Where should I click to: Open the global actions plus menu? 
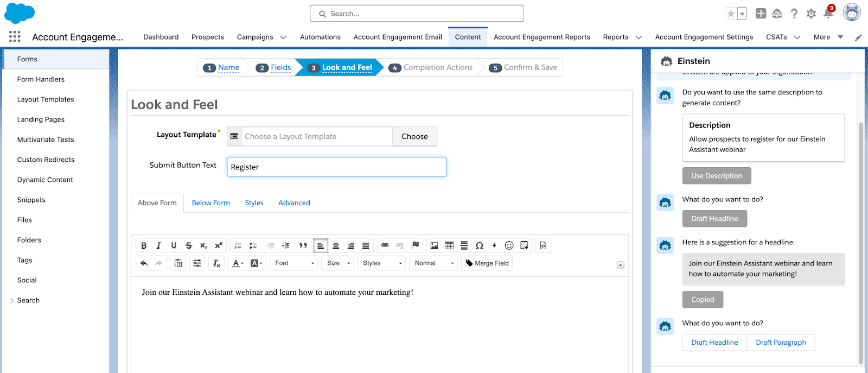click(761, 14)
